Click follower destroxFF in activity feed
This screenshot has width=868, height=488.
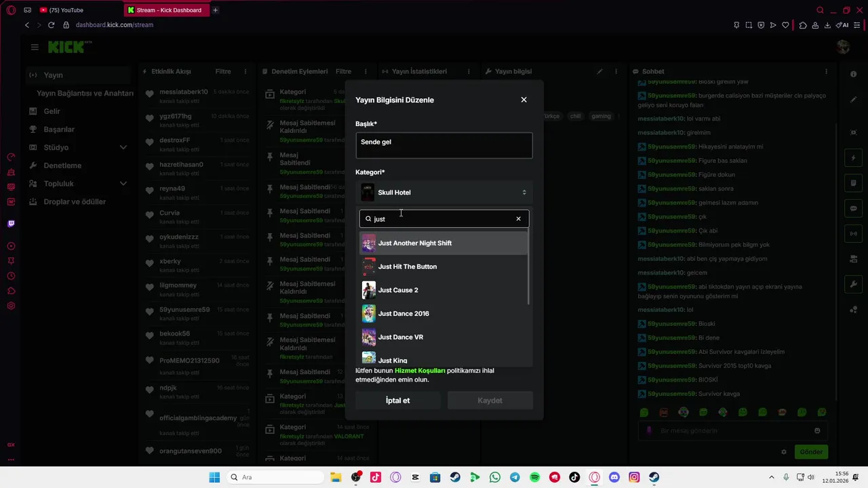coord(174,140)
